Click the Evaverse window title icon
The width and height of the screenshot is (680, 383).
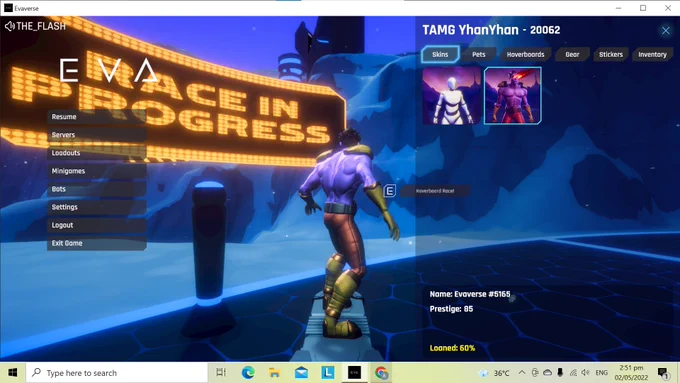coord(8,8)
